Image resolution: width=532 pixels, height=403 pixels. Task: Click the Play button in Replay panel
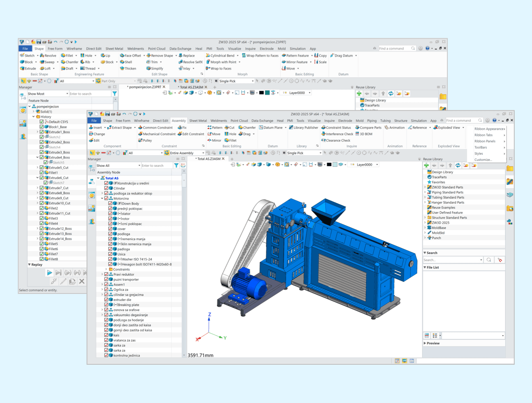click(x=49, y=273)
